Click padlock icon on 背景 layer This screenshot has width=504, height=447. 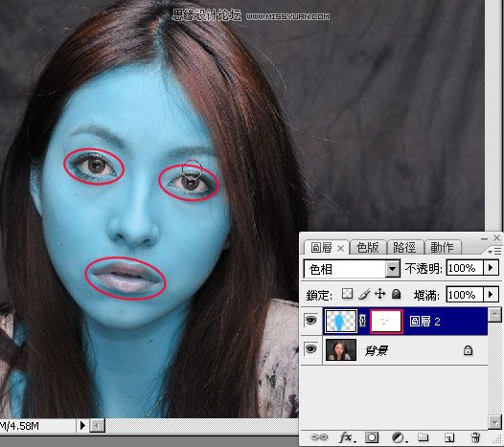[468, 350]
